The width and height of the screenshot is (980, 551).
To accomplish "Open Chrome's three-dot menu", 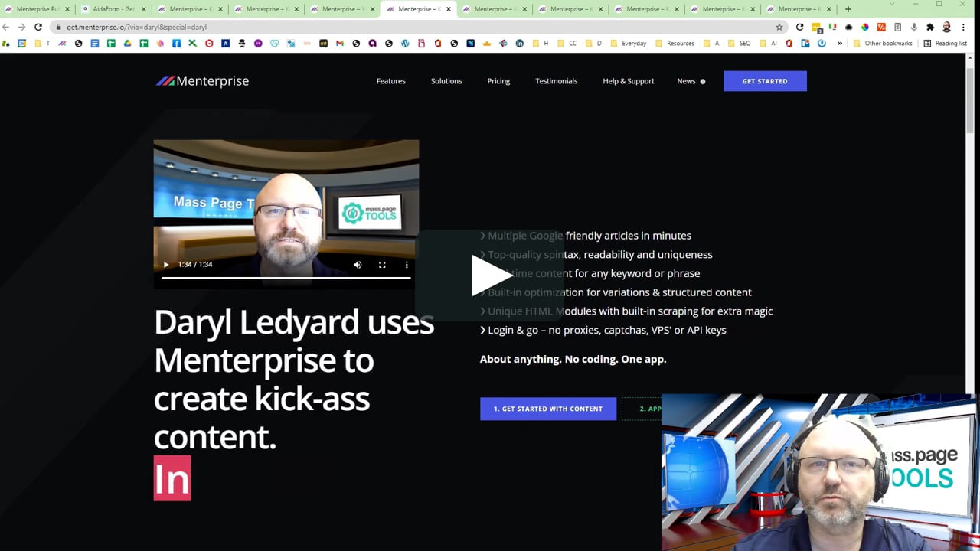I will 964,27.
